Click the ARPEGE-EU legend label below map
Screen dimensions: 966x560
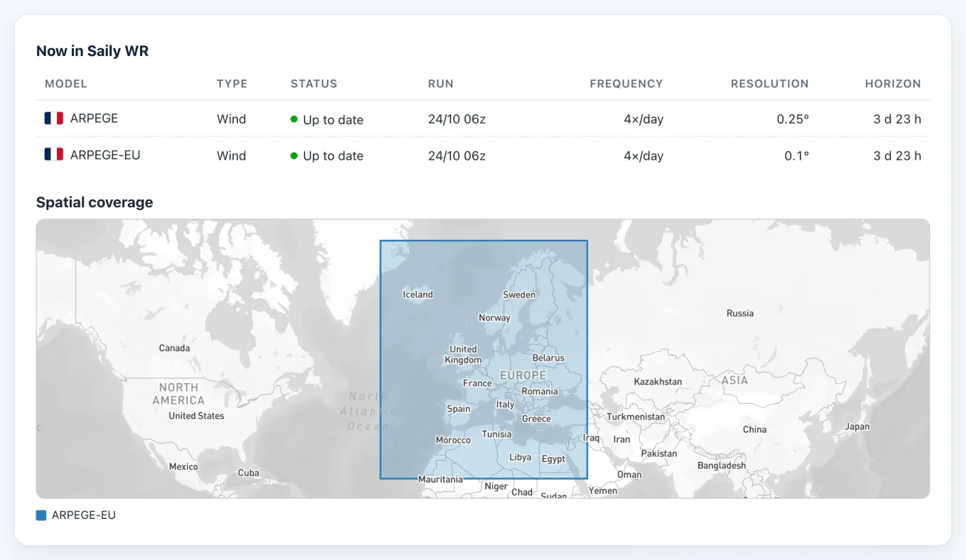click(84, 515)
